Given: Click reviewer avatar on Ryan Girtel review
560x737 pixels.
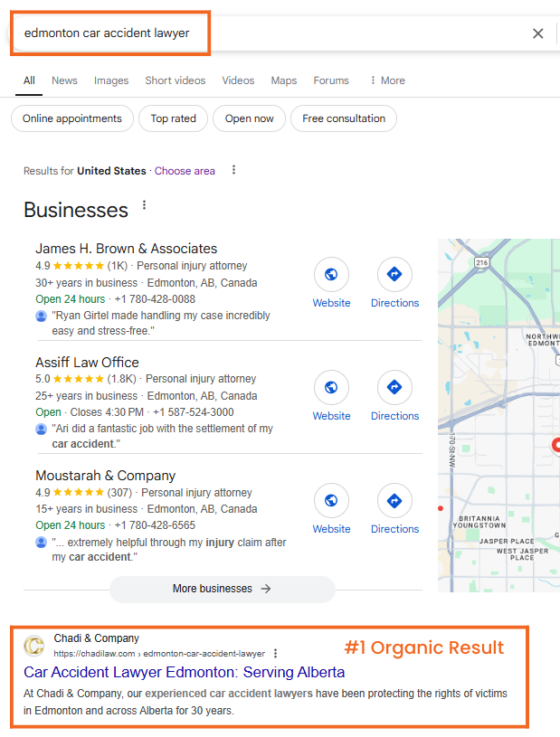Looking at the screenshot, I should tap(42, 316).
